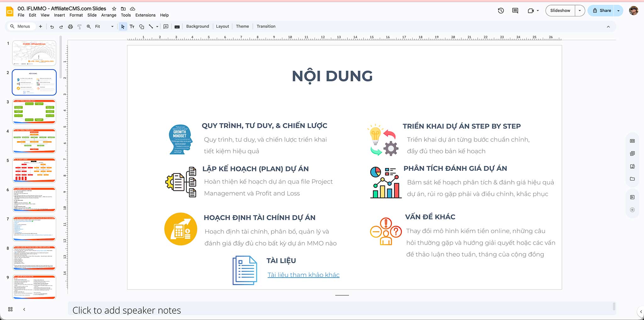Click the video call camera icon
This screenshot has width=644, height=320.
[x=531, y=11]
